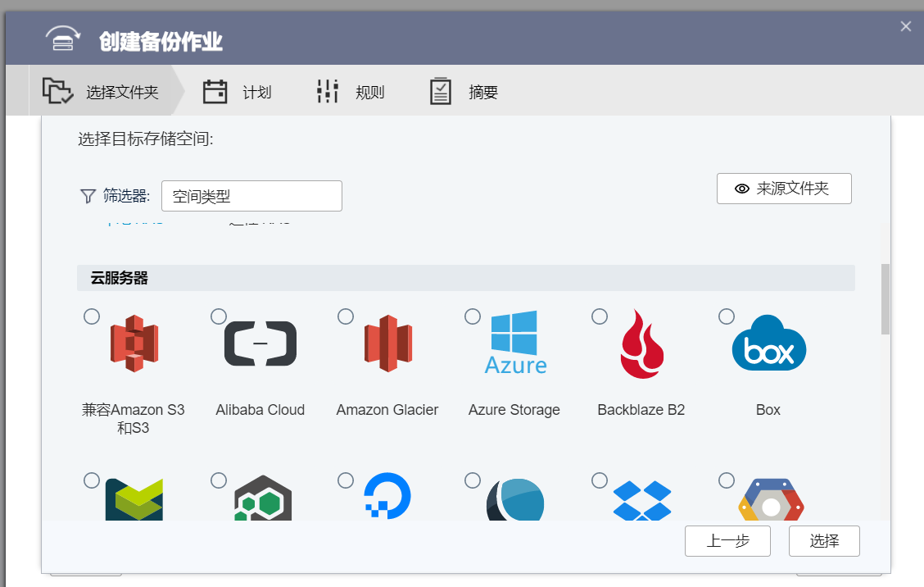Click the 选择 button

pos(824,540)
